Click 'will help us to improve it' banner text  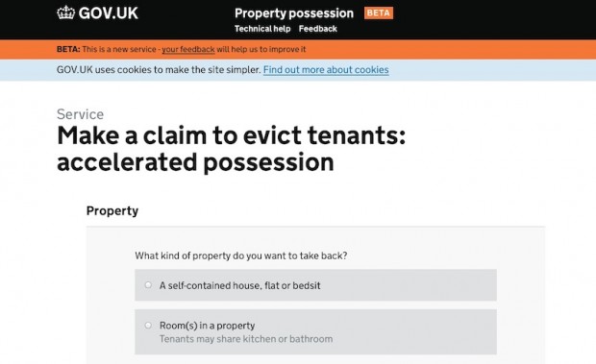click(261, 49)
